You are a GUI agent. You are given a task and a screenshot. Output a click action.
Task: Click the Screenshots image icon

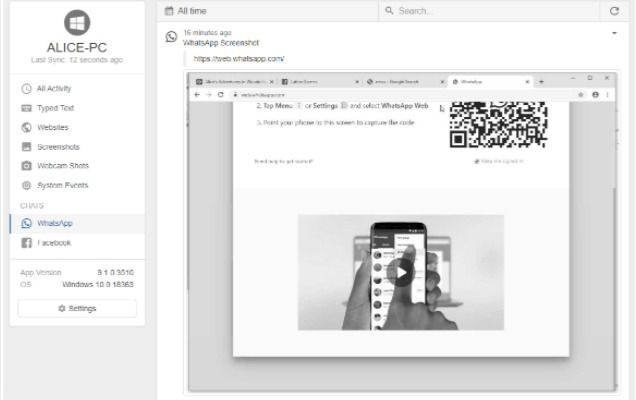tap(26, 147)
